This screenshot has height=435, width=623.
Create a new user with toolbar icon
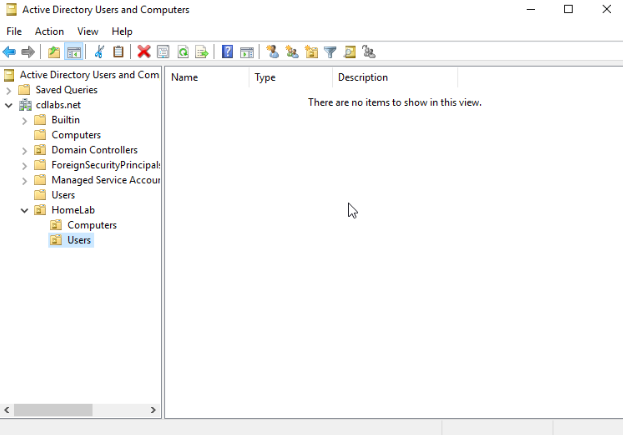[x=273, y=52]
